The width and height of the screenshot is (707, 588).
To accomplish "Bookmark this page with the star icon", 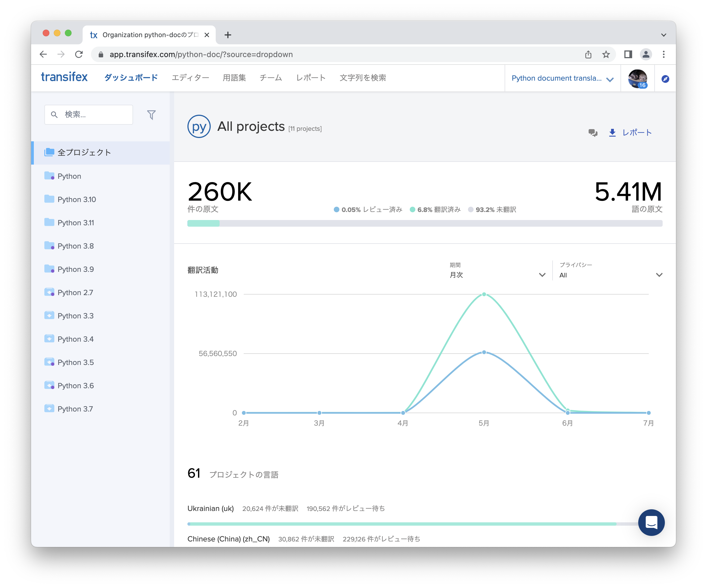I will pyautogui.click(x=606, y=55).
